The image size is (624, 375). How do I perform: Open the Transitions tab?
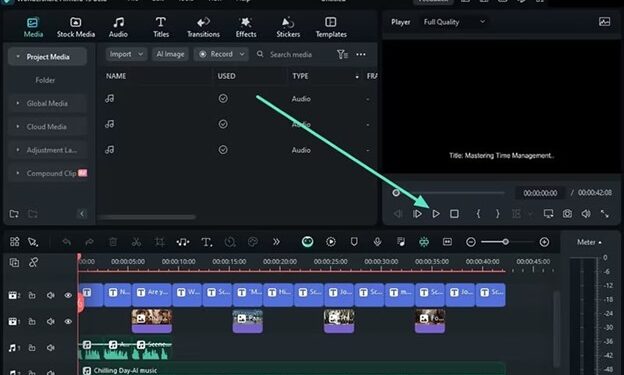(x=203, y=27)
